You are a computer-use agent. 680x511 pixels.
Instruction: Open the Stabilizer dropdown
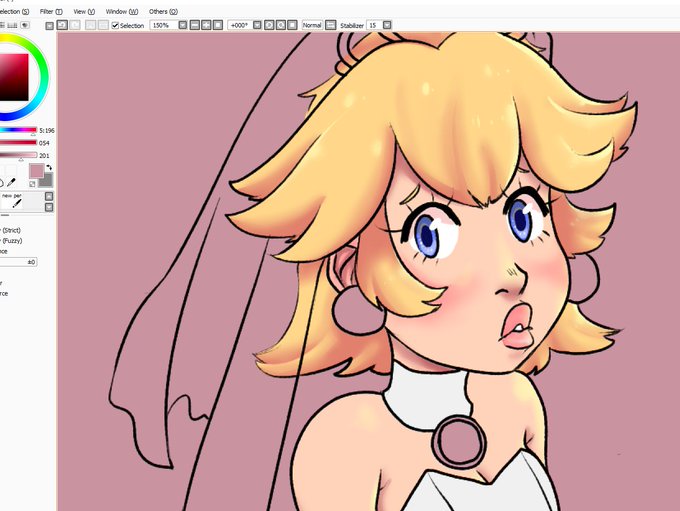[387, 25]
